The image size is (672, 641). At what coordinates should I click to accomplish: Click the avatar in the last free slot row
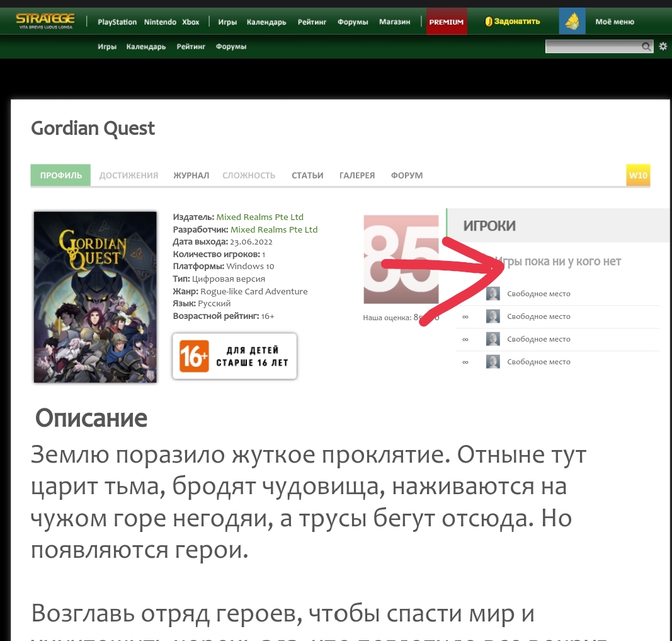click(x=493, y=362)
